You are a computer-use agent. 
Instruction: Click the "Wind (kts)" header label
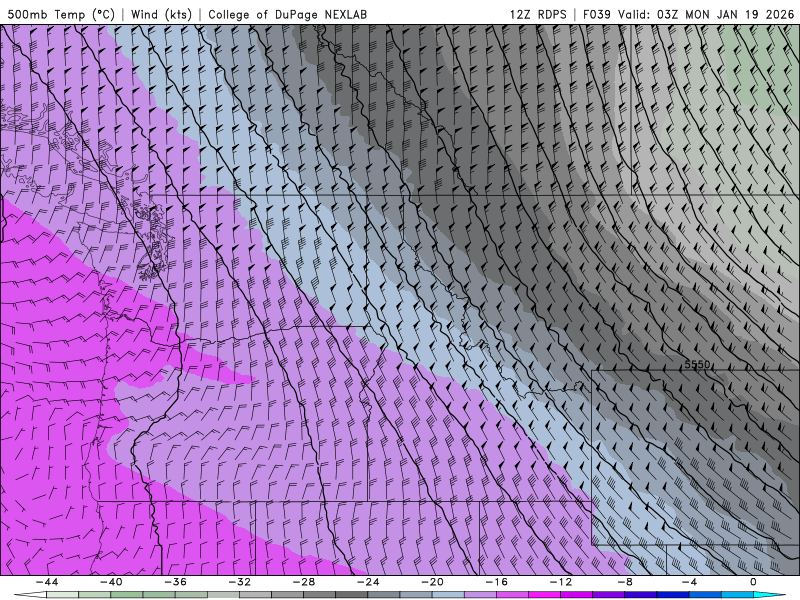click(x=161, y=14)
